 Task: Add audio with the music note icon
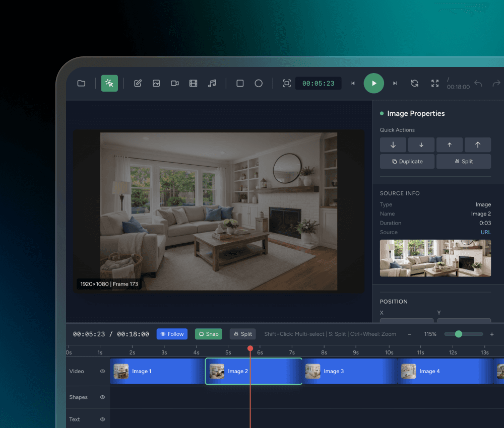[x=212, y=84]
